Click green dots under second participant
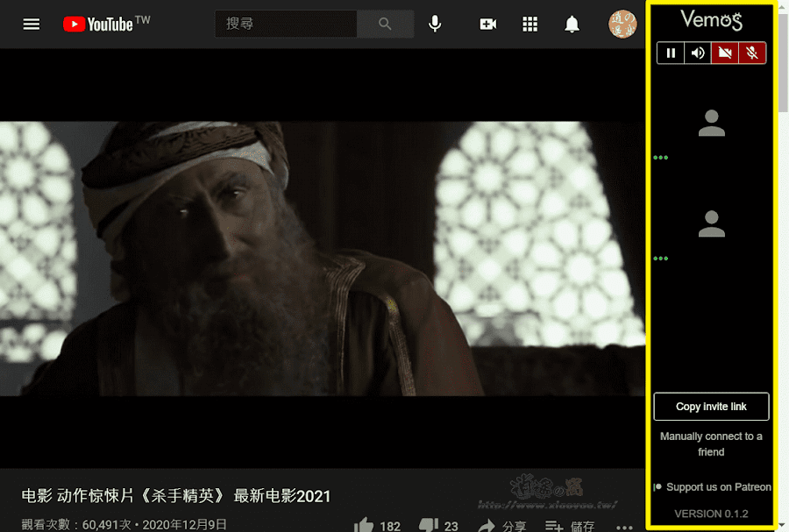Image resolution: width=789 pixels, height=532 pixels. tap(661, 259)
